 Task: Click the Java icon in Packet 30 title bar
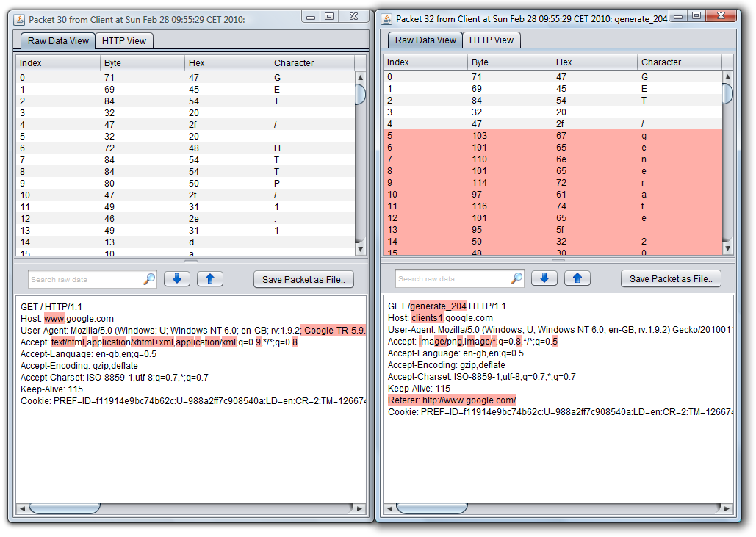point(19,20)
